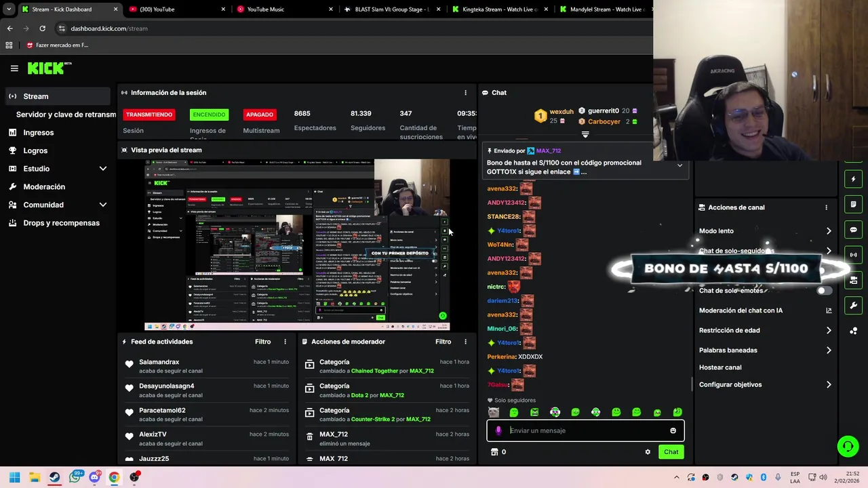
Task: Open options menu of Acciones de canal
Action: pyautogui.click(x=826, y=207)
